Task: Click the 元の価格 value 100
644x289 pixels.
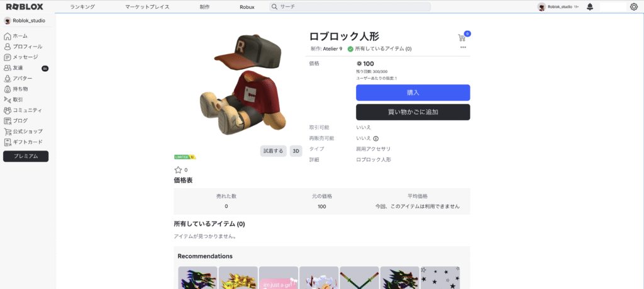Action: 322,207
